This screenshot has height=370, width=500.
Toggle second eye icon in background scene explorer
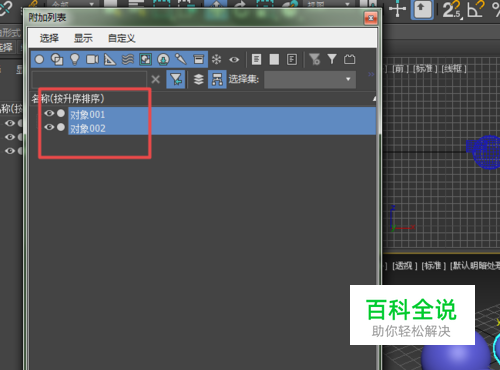[x=10, y=137]
